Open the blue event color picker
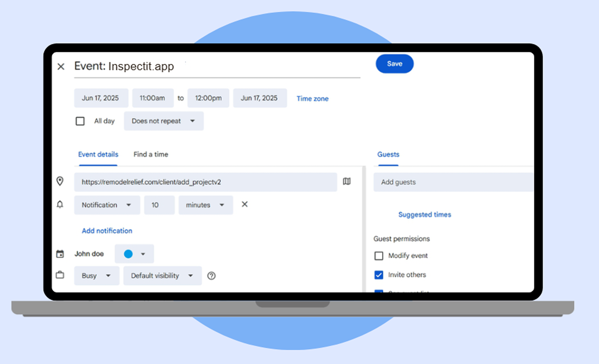The width and height of the screenshot is (599, 364). (x=134, y=254)
